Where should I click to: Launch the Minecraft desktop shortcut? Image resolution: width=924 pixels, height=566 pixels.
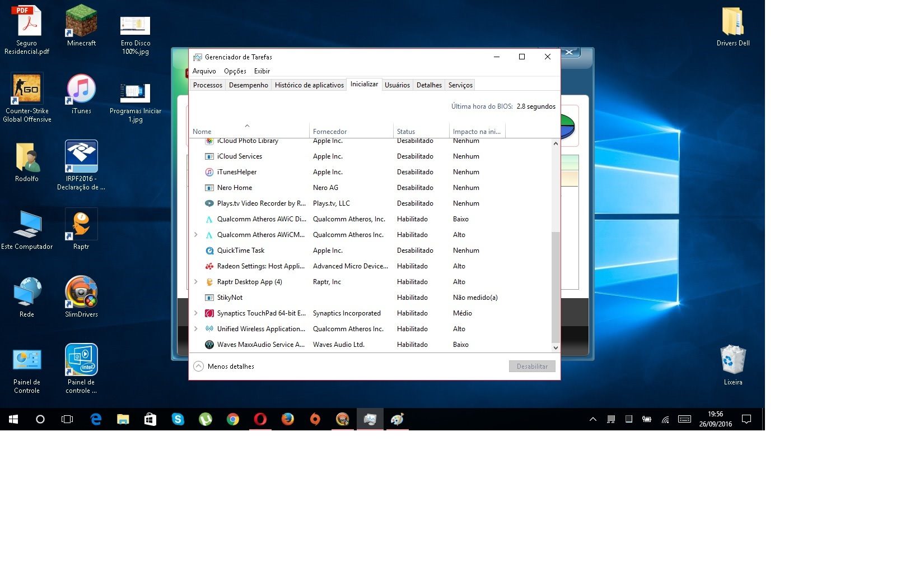pos(81,26)
